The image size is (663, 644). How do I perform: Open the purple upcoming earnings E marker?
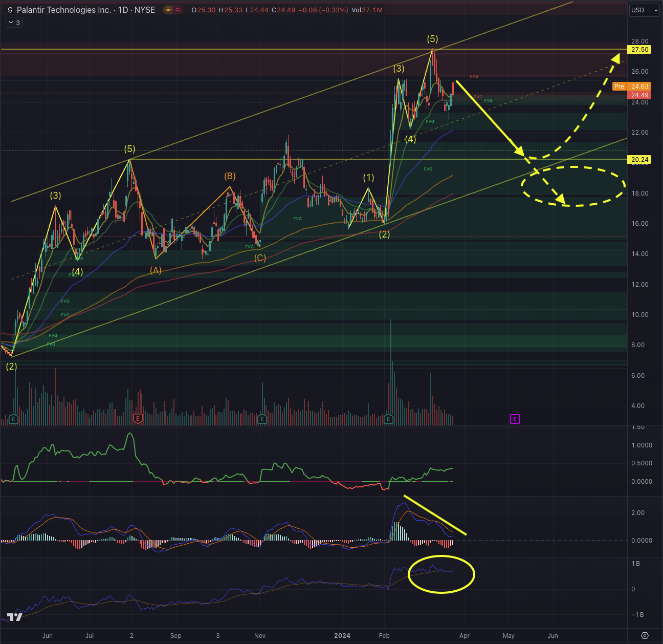click(515, 419)
